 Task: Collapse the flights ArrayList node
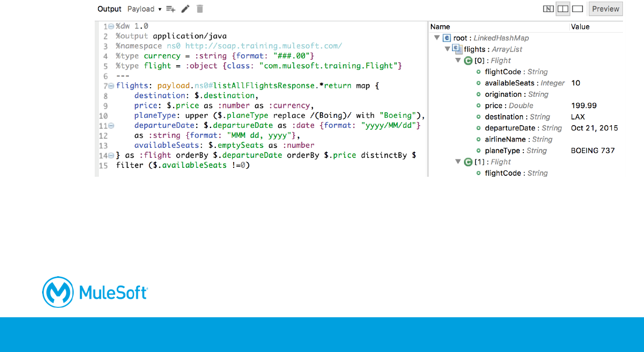[x=448, y=49]
